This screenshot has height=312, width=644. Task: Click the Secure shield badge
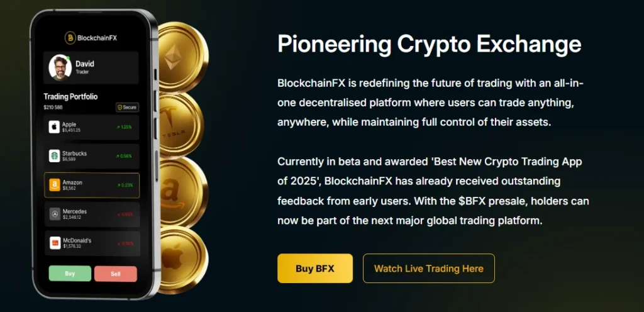tap(127, 108)
